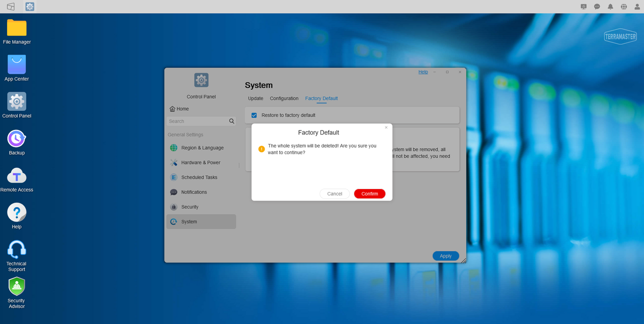This screenshot has width=644, height=324.
Task: Click the Security lock icon
Action: 174,207
